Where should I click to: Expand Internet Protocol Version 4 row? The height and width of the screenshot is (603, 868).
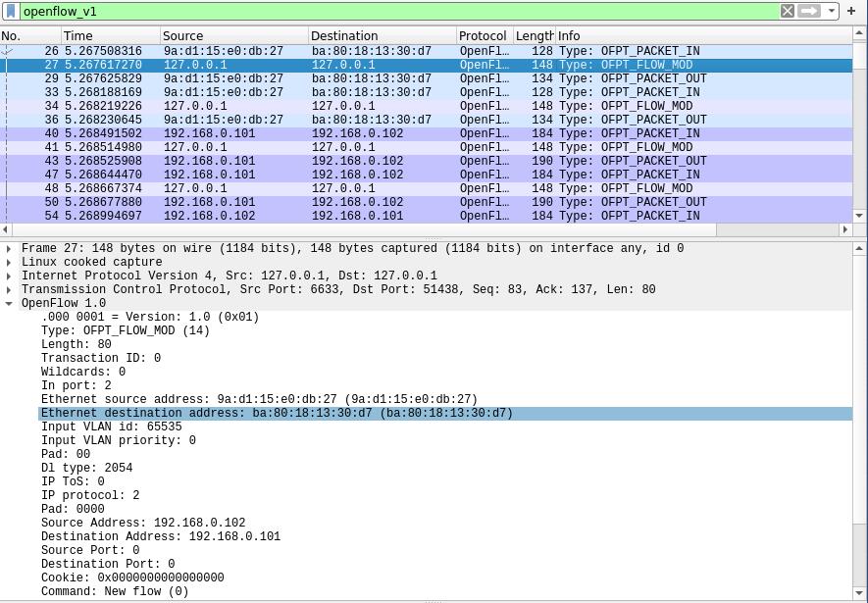9,276
